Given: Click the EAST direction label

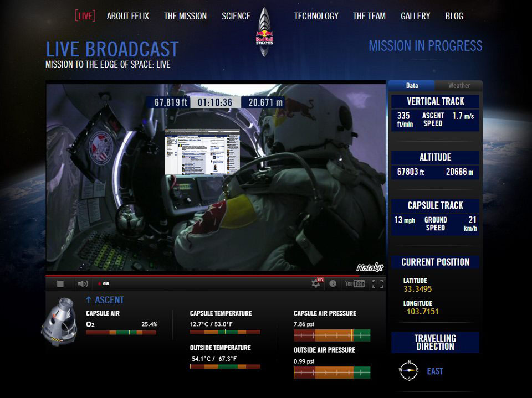Looking at the screenshot, I should 435,371.
